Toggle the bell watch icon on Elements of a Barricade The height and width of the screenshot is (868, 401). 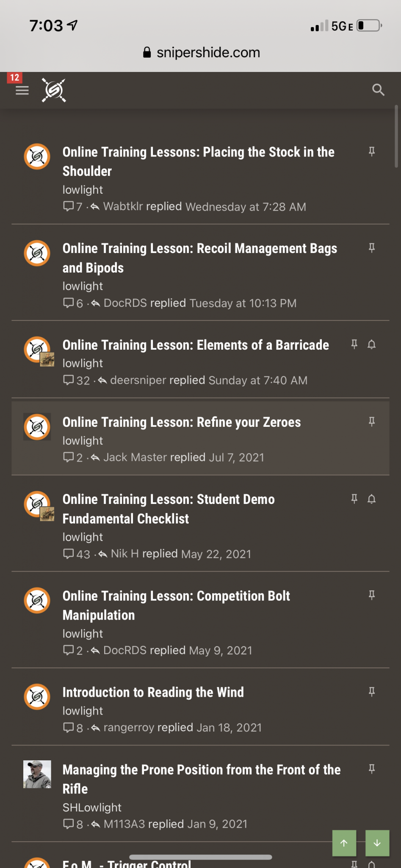coord(372,344)
